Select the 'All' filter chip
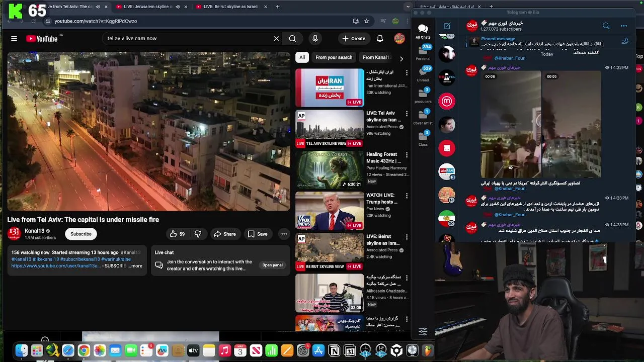 pyautogui.click(x=302, y=57)
